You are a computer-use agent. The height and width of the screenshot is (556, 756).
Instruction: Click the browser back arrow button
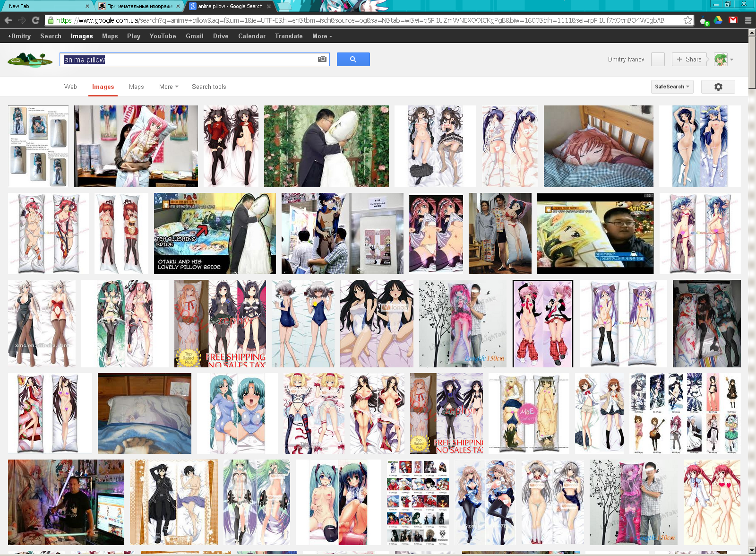coord(8,20)
